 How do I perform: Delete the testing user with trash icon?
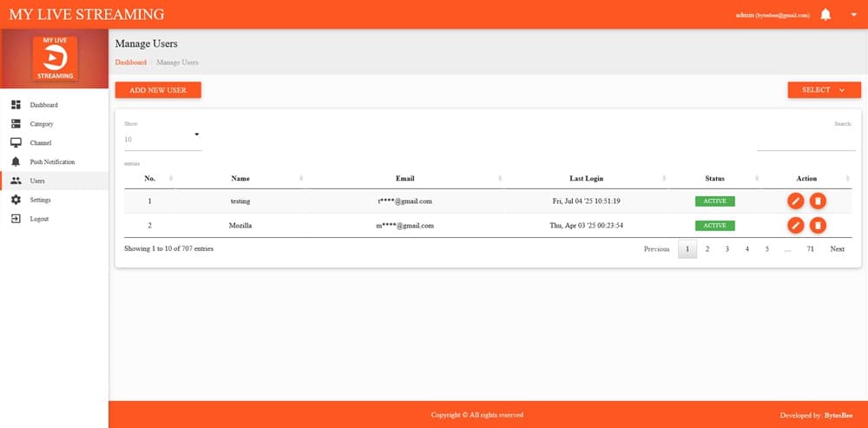818,201
